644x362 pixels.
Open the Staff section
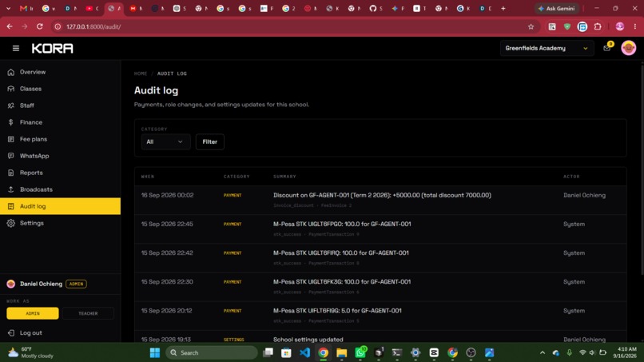[26, 105]
